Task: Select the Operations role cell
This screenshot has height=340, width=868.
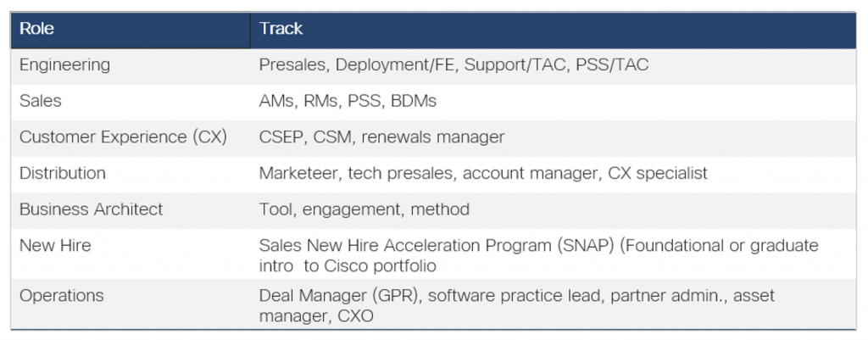Action: tap(61, 296)
